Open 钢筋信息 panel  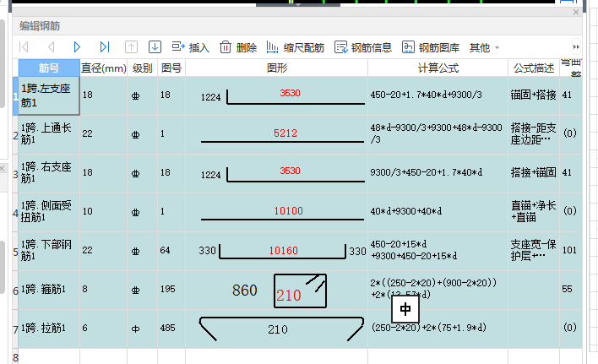tap(363, 47)
